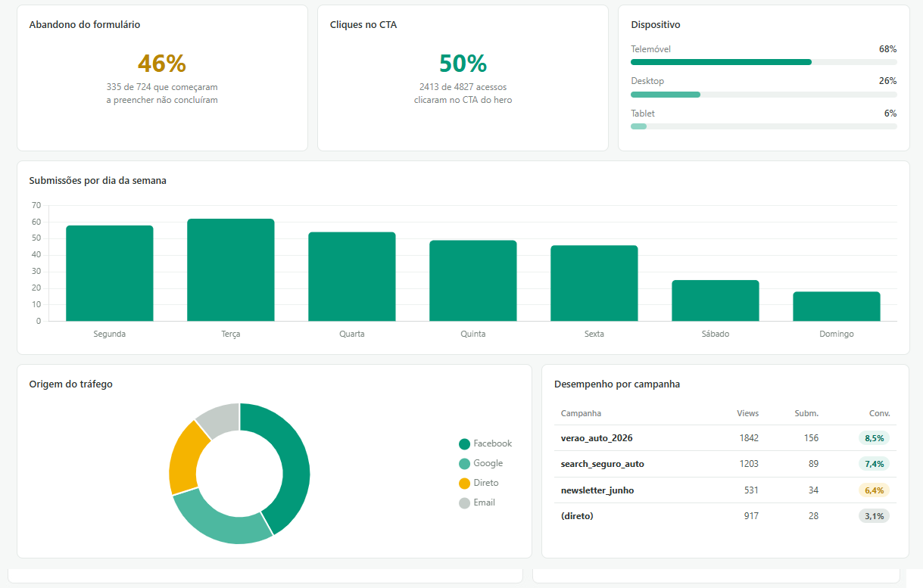923x588 pixels.
Task: Click the Sexta bar in the chart
Action: point(594,283)
